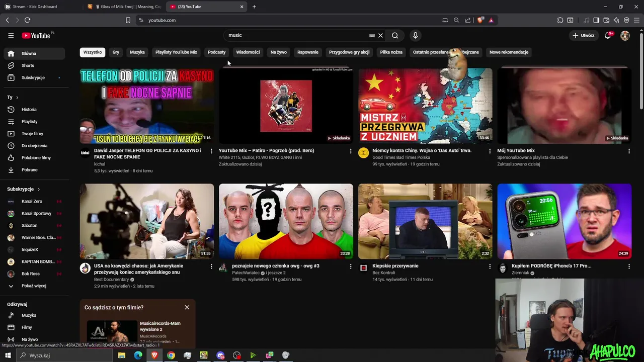Open browser extensions puzzle icon
The width and height of the screenshot is (644, 362).
(560, 20)
